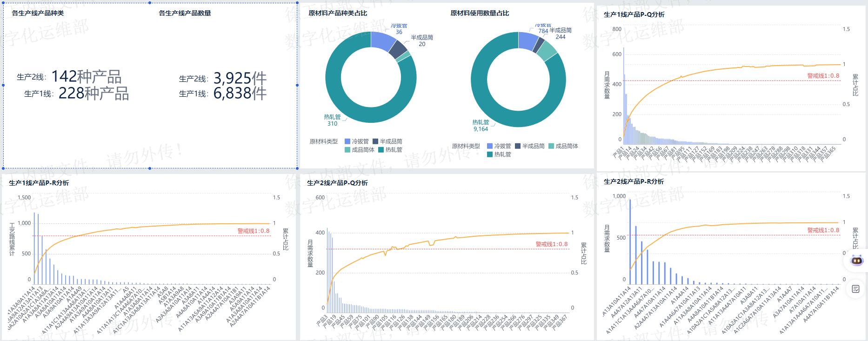The image size is (868, 341).
Task: Click the 冷拔管 slice in 原材料使用数量占比 donut
Action: (527, 40)
